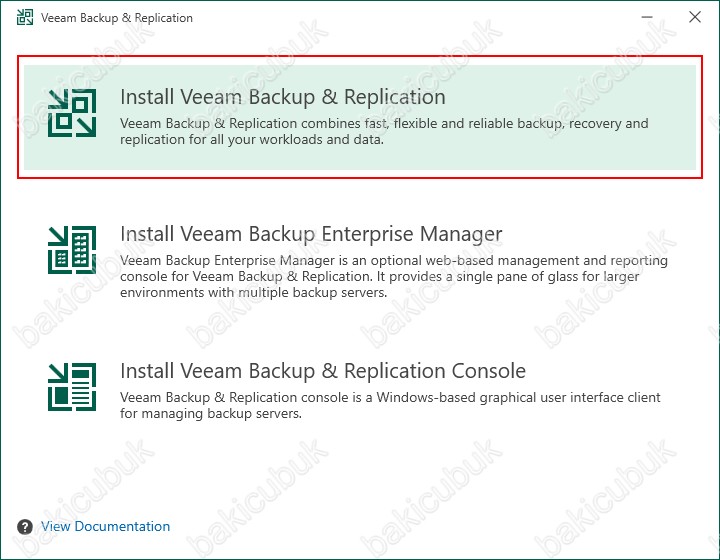Select Install Veeam Backup Enterprise Manager heading
The image size is (720, 560).
(311, 234)
